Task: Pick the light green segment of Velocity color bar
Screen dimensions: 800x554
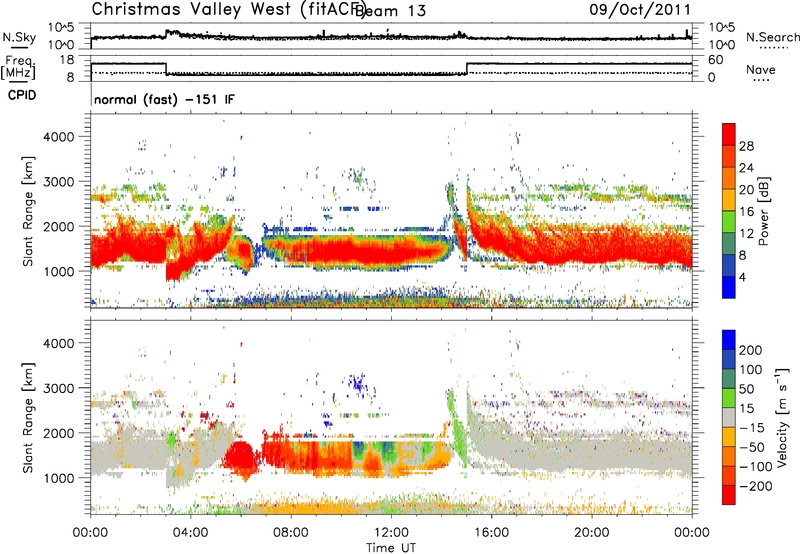Action: [729, 398]
